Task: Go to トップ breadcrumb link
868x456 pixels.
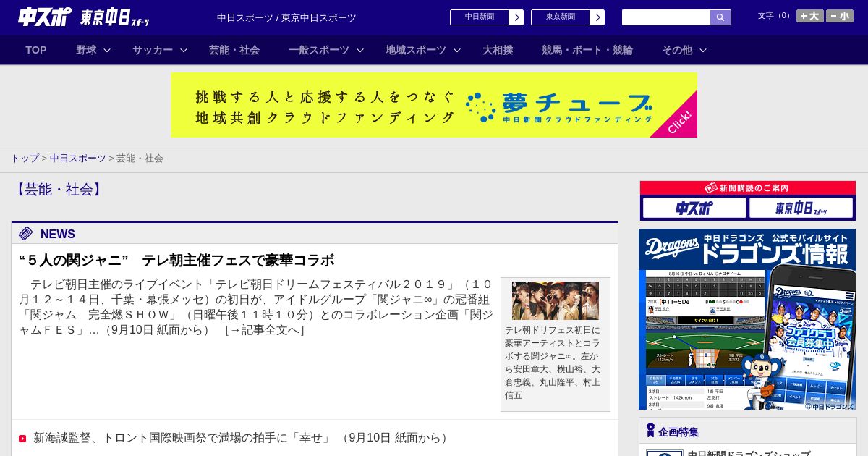Action: (25, 158)
